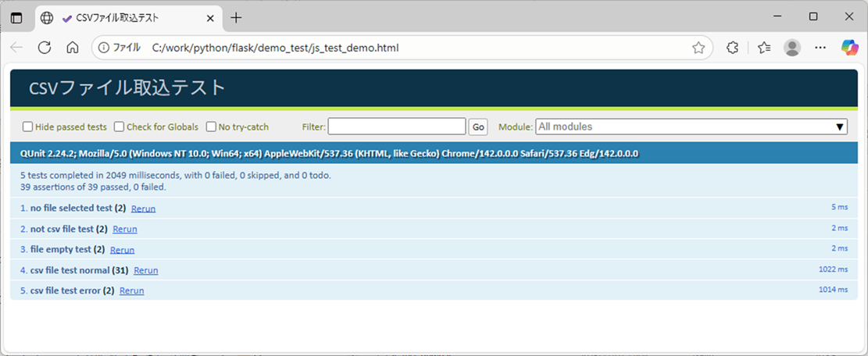The image size is (868, 356).
Task: Tick the No try-catch checkbox
Action: [211, 127]
